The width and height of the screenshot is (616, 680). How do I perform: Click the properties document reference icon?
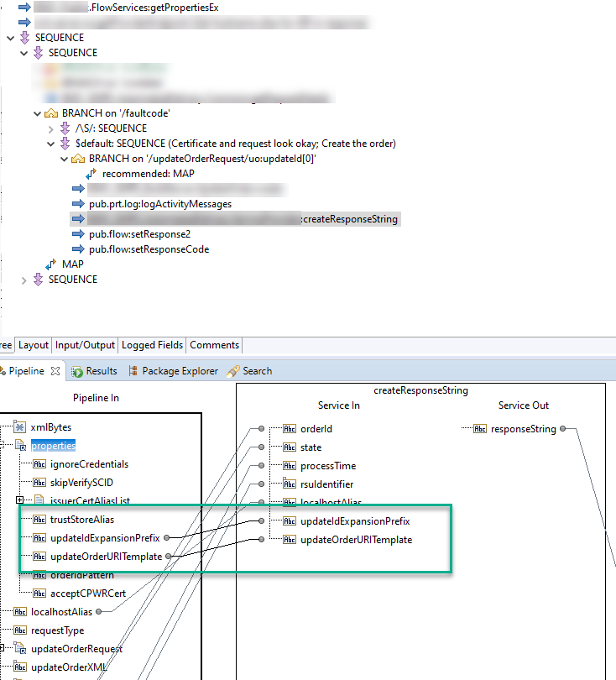coord(20,446)
